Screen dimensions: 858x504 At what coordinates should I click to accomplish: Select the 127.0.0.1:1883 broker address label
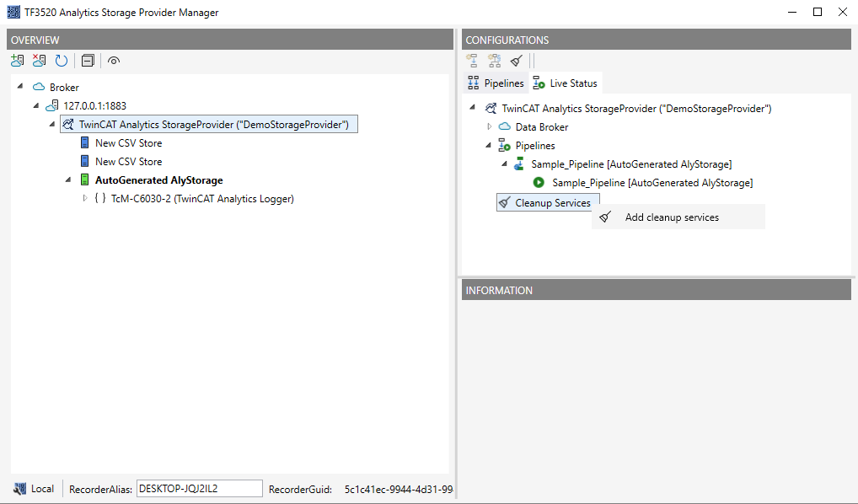coord(94,105)
